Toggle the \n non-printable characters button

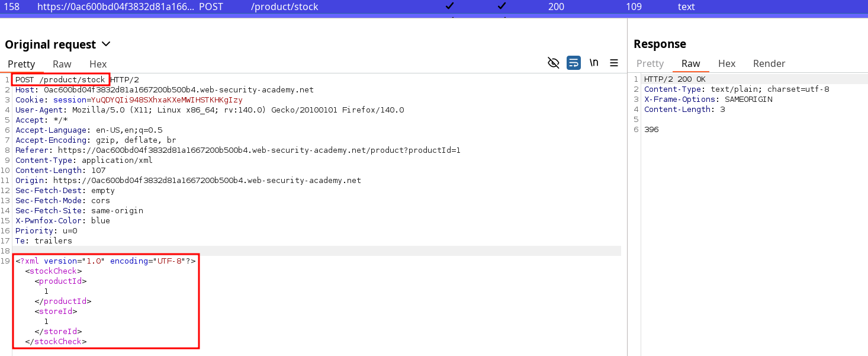pos(594,63)
